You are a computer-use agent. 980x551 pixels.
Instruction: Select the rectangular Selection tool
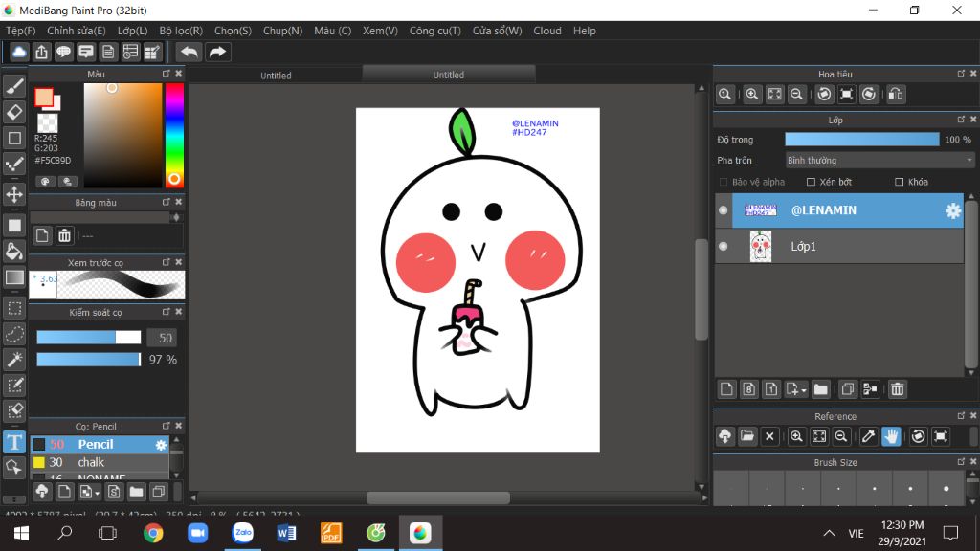coord(14,307)
